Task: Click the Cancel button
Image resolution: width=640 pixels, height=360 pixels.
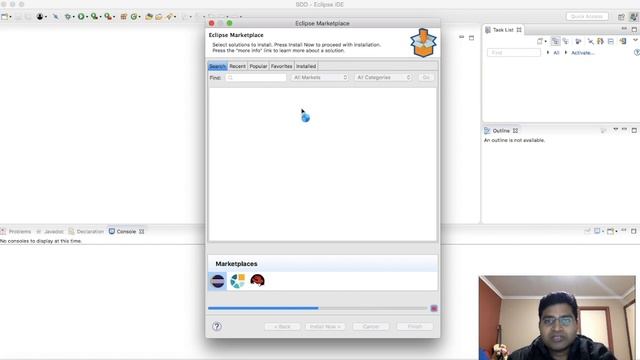Action: pyautogui.click(x=371, y=327)
